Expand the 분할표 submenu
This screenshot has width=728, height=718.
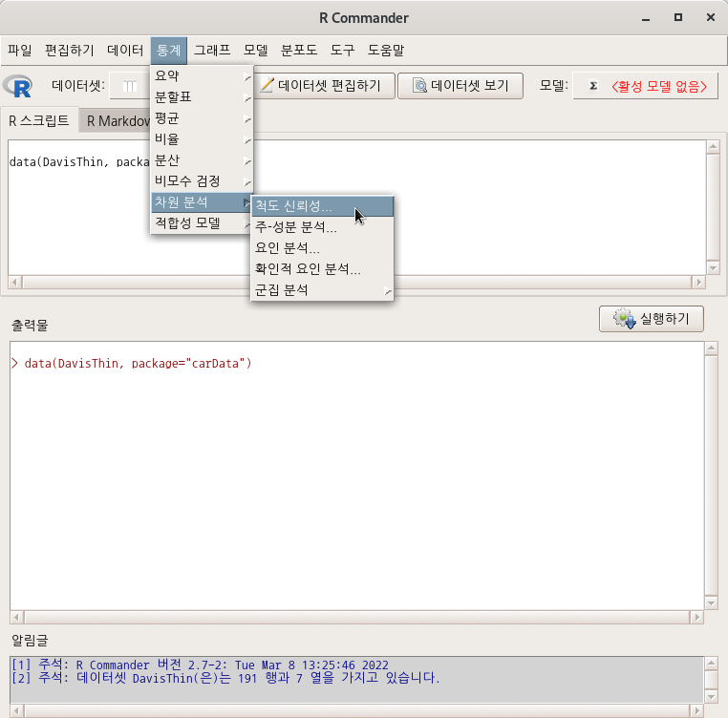202,97
